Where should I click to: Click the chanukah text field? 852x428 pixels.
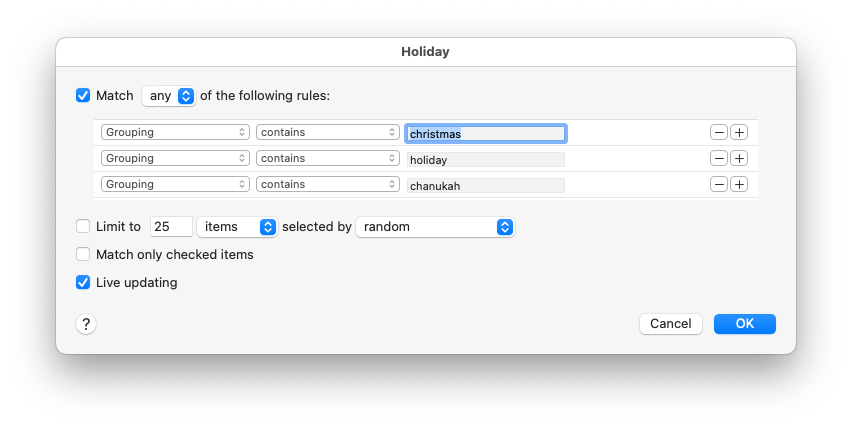pyautogui.click(x=486, y=185)
